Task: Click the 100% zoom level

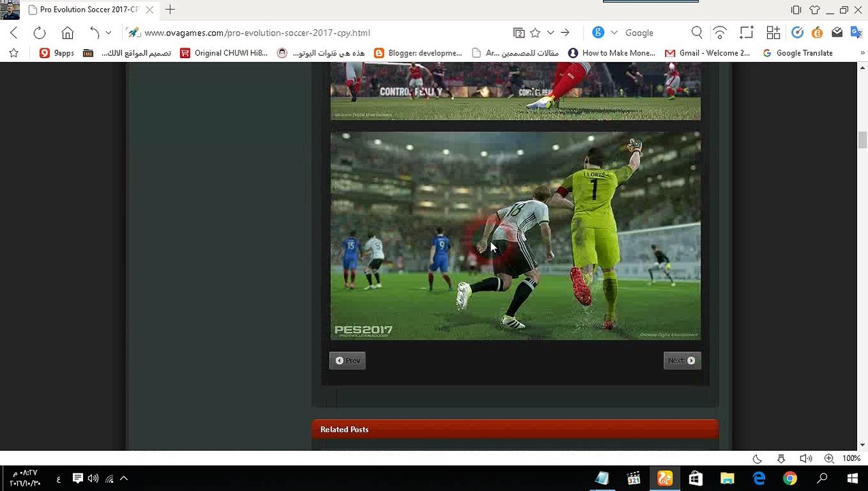Action: pyautogui.click(x=851, y=458)
